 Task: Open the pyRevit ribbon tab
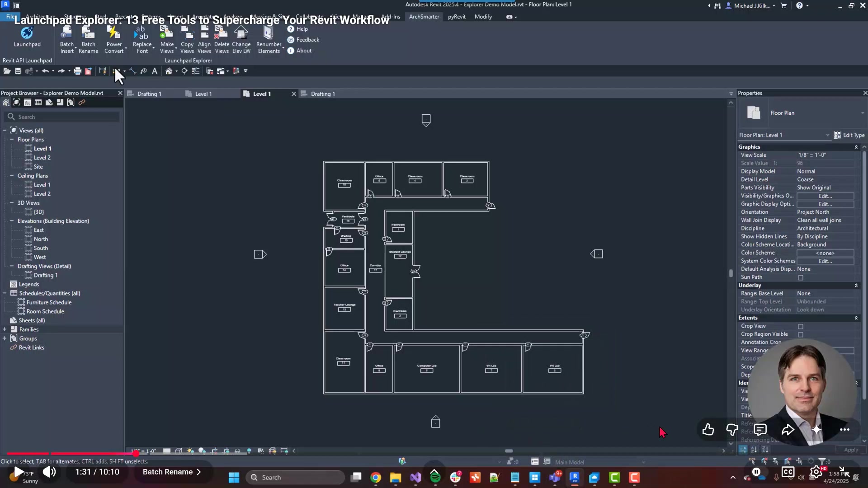pos(457,17)
